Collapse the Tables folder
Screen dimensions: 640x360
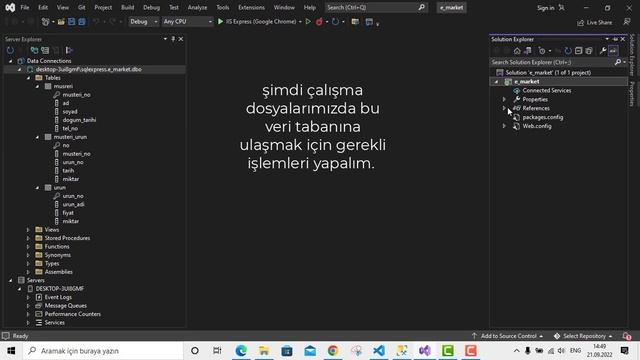pos(29,78)
